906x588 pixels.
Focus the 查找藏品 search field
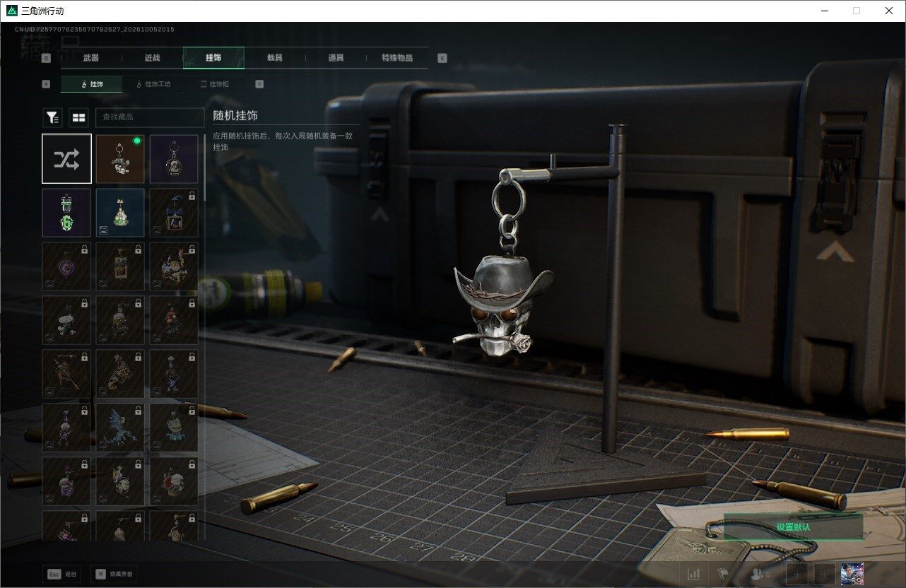150,118
